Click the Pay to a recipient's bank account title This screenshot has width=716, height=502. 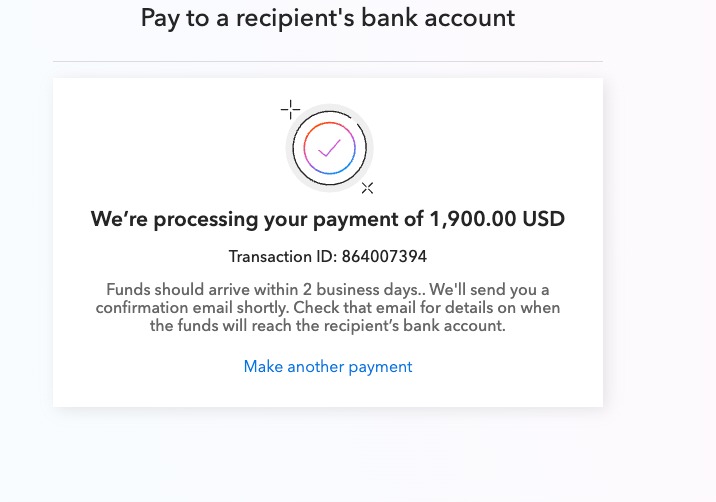tap(328, 19)
